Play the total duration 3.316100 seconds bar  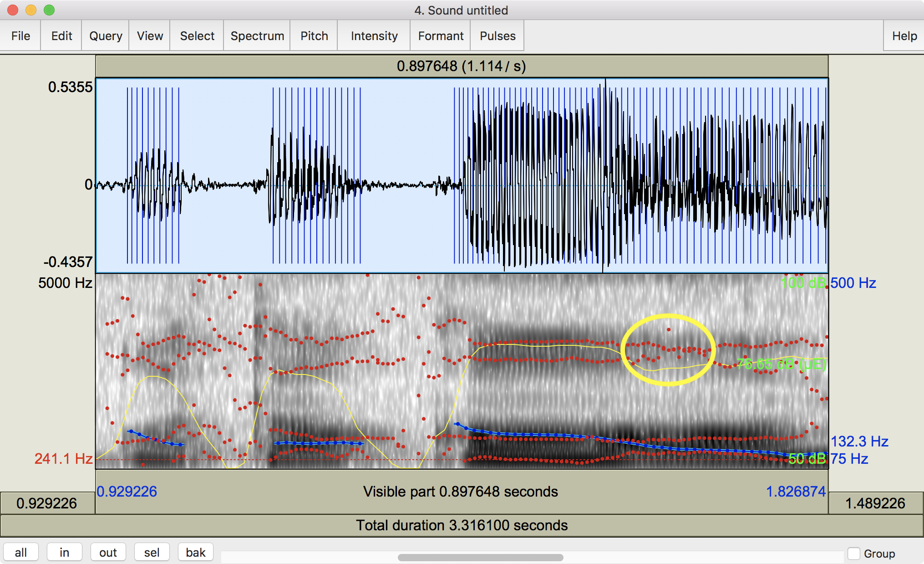tap(462, 525)
